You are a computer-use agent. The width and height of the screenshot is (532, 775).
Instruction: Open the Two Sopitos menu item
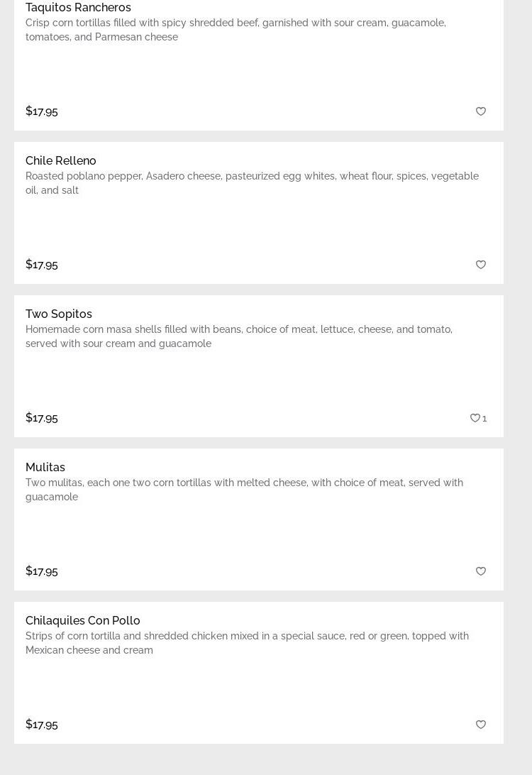click(59, 314)
